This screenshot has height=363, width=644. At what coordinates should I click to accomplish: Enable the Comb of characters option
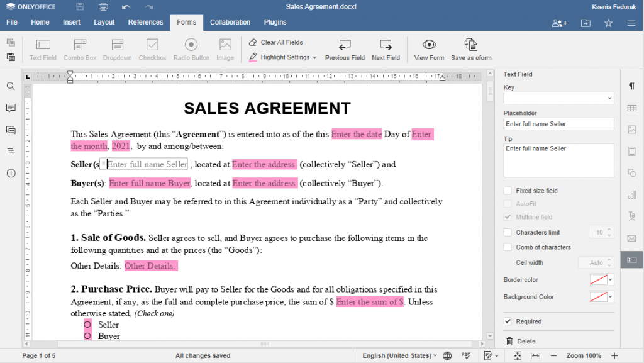pos(508,247)
